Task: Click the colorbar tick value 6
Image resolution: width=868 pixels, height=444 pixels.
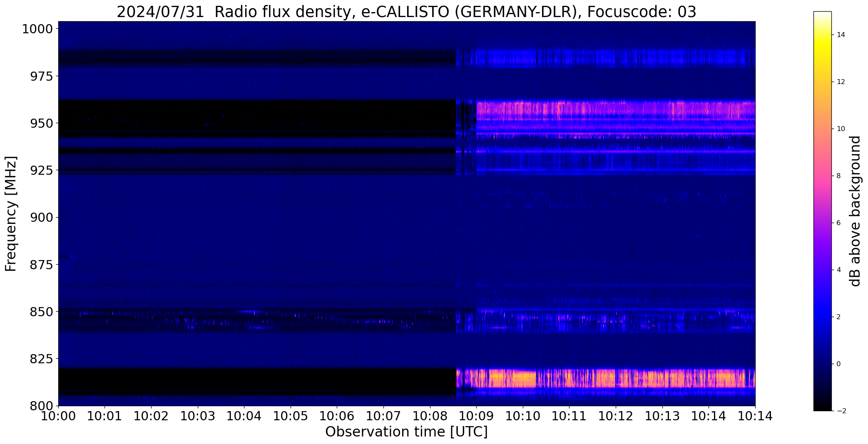Action: pos(838,223)
